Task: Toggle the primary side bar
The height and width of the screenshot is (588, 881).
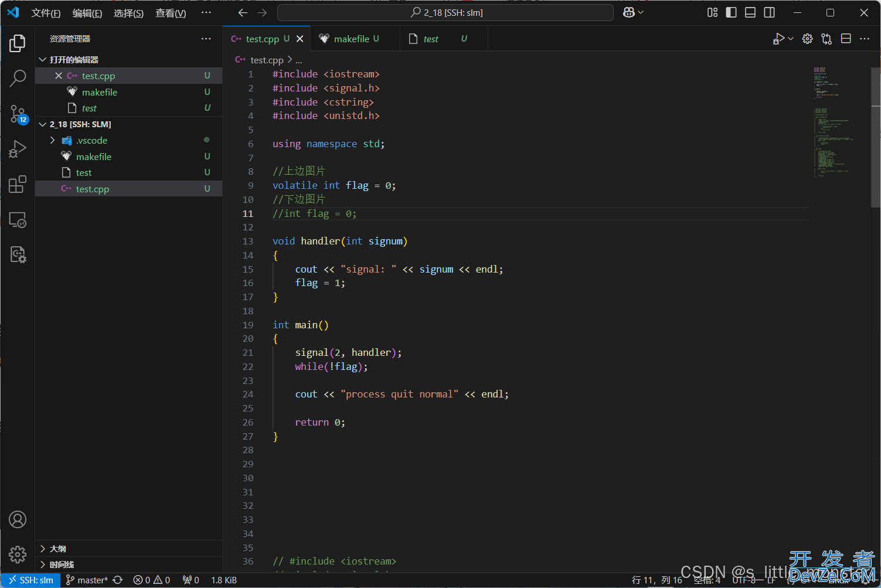Action: click(x=731, y=12)
